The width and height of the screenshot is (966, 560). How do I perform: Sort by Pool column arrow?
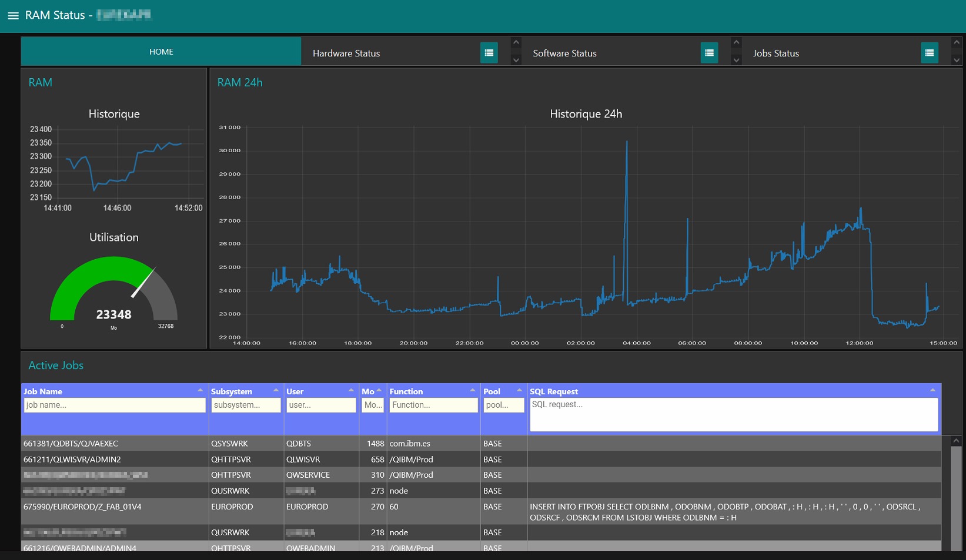point(519,391)
